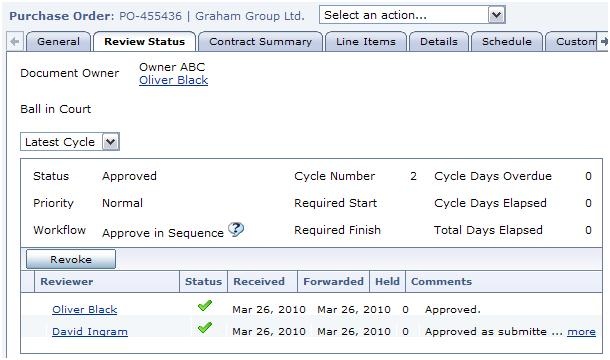The height and width of the screenshot is (360, 610).
Task: Open the Contract Summary tab
Action: (x=260, y=42)
